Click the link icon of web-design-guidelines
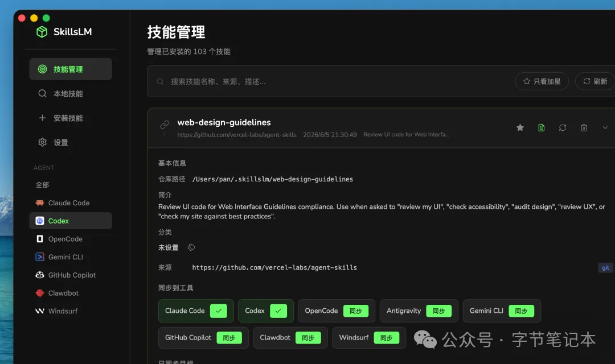615x364 pixels. pos(165,125)
